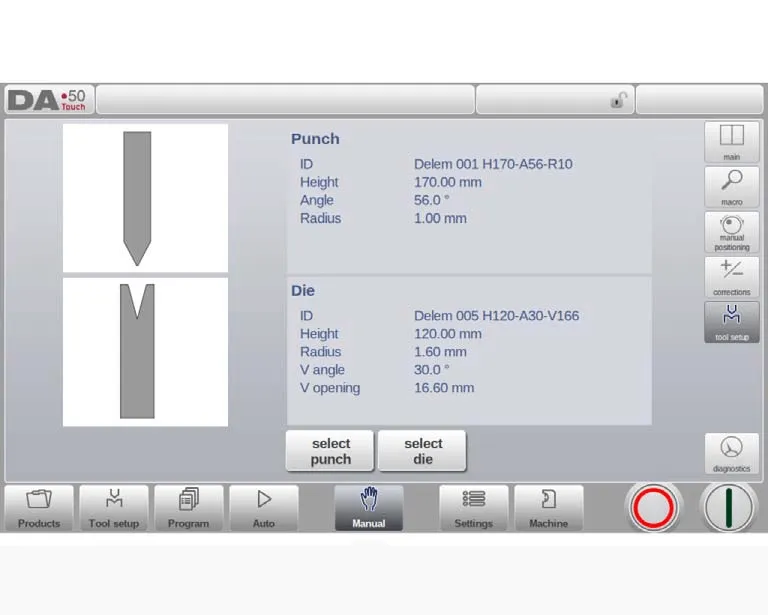Click the punch profile preview image
This screenshot has height=615, width=768.
(x=145, y=198)
